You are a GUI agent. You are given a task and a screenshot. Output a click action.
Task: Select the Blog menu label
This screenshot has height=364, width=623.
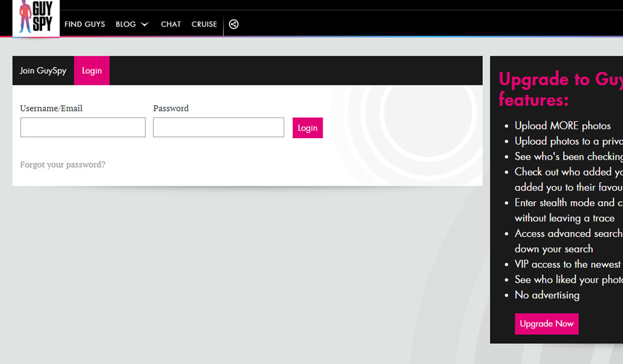(125, 24)
